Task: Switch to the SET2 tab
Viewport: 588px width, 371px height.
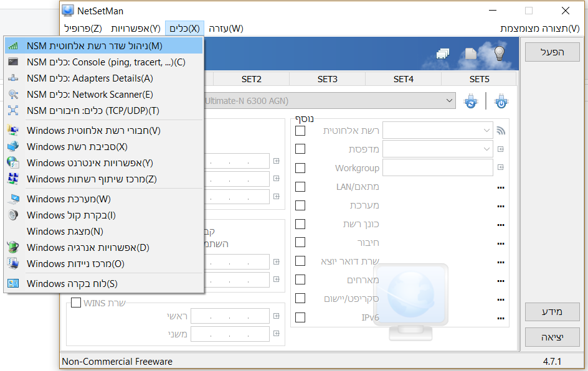Action: click(x=251, y=79)
